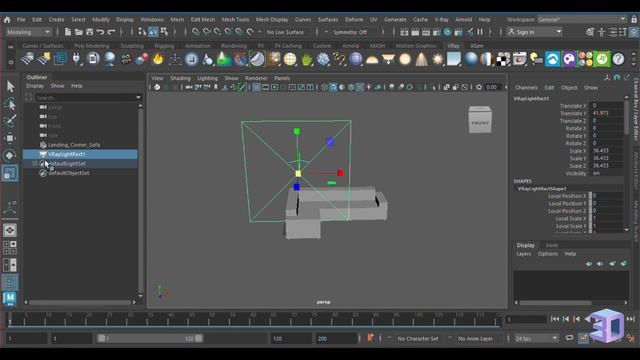Open the No Anim Layer dropdown

[475, 338]
